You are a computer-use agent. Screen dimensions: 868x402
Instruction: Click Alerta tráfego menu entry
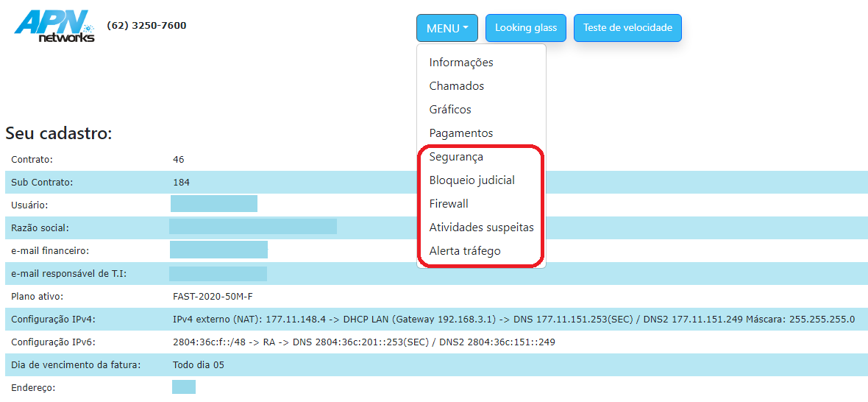tap(465, 251)
